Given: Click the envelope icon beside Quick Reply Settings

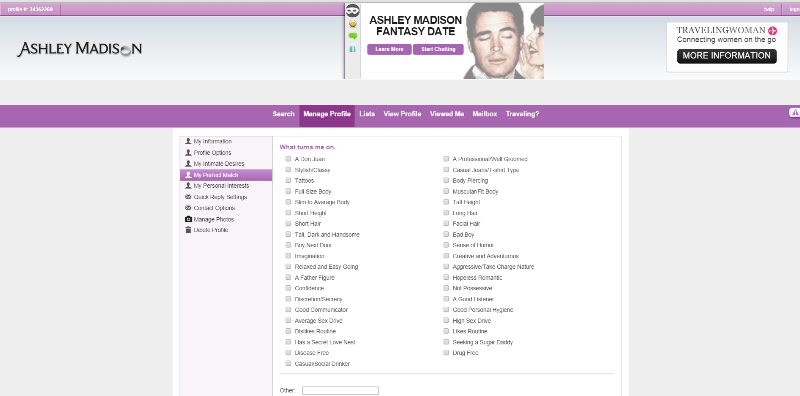Looking at the screenshot, I should tap(188, 197).
